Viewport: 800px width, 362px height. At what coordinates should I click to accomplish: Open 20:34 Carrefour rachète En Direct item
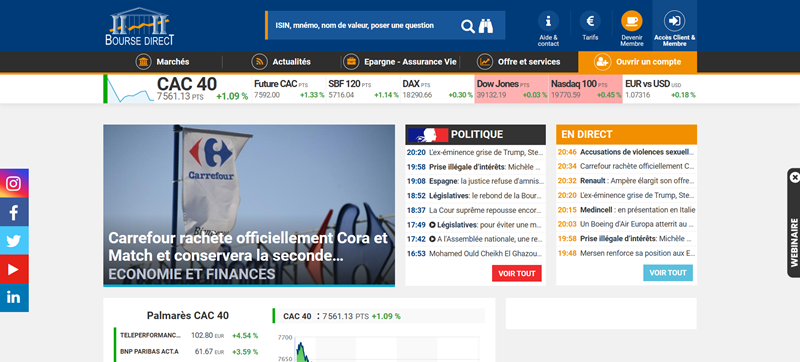click(627, 166)
